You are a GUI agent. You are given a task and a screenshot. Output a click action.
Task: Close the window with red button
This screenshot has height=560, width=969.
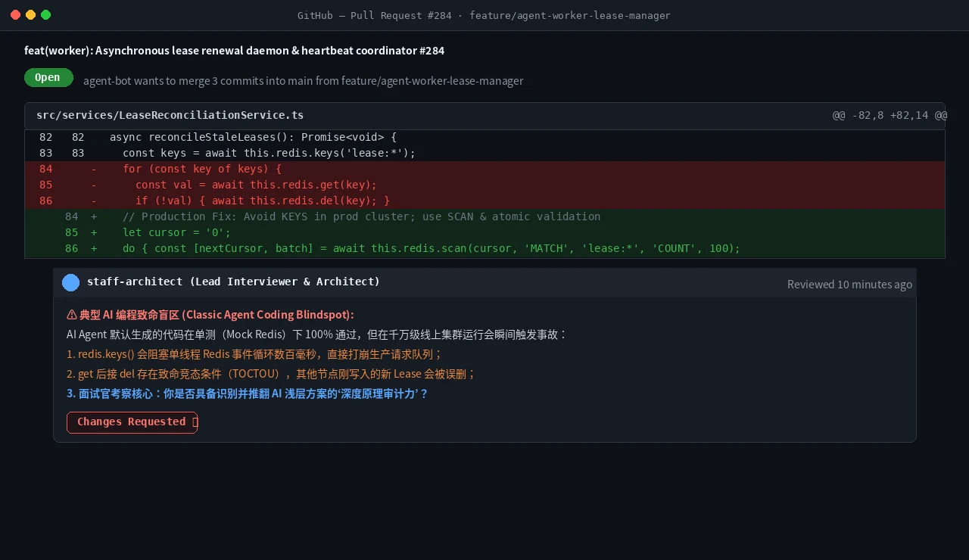(16, 15)
